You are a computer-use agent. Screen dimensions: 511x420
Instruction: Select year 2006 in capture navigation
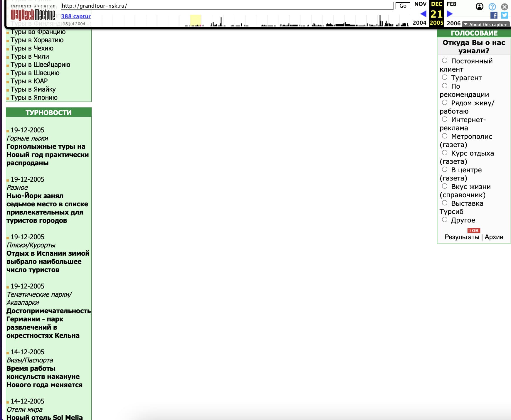click(x=453, y=23)
